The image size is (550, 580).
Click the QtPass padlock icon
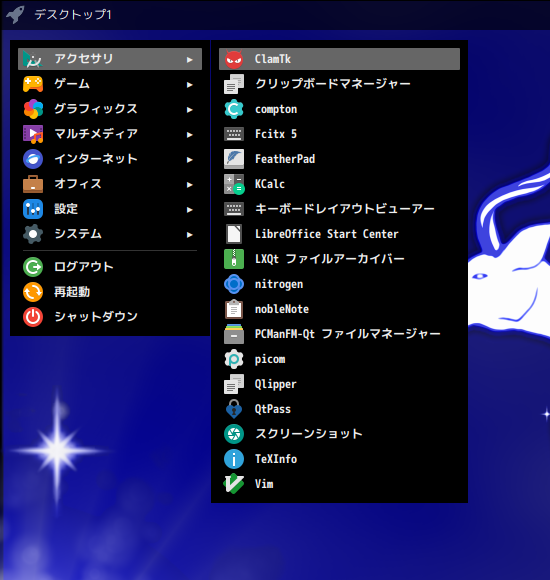(x=234, y=409)
